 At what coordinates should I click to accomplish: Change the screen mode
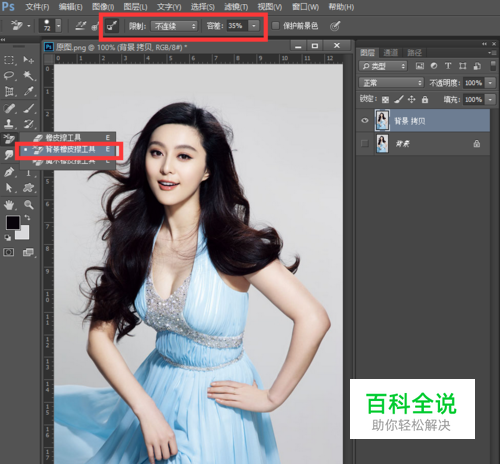coord(29,252)
